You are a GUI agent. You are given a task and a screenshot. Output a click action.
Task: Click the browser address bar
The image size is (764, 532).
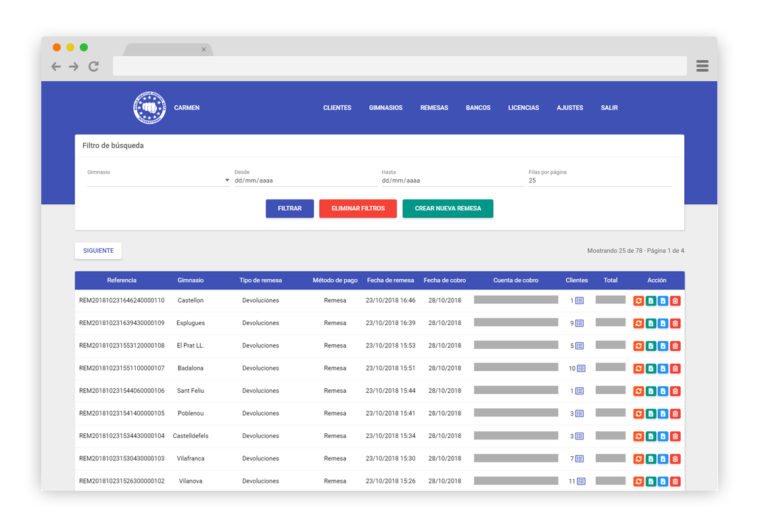pos(400,66)
